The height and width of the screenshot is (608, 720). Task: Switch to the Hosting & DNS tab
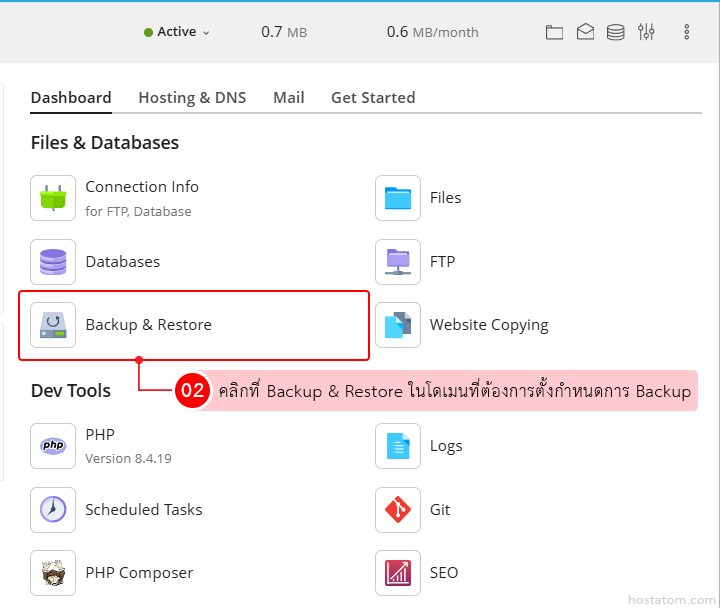tap(192, 98)
